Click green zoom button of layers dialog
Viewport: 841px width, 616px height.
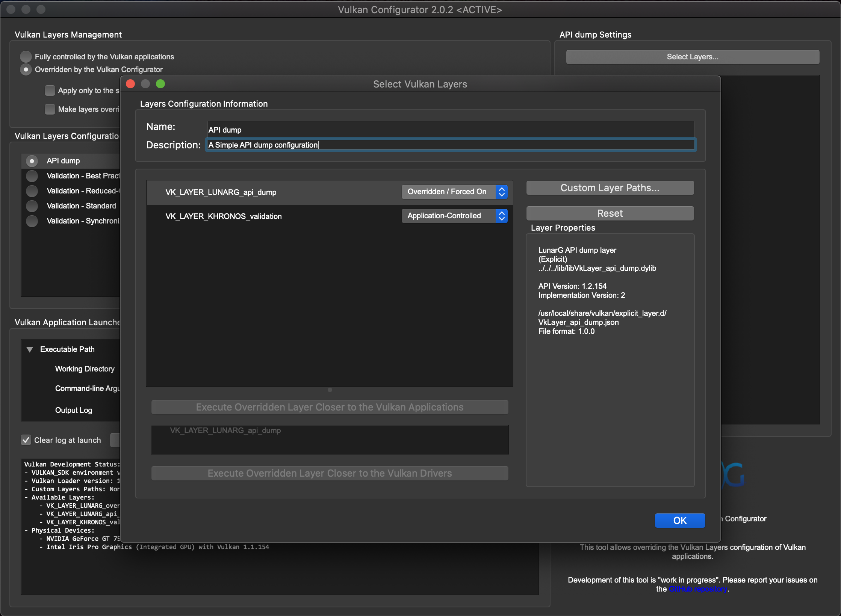[160, 84]
